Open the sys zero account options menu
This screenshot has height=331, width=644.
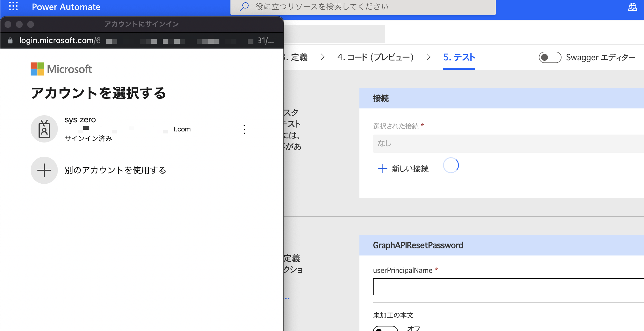pos(244,129)
